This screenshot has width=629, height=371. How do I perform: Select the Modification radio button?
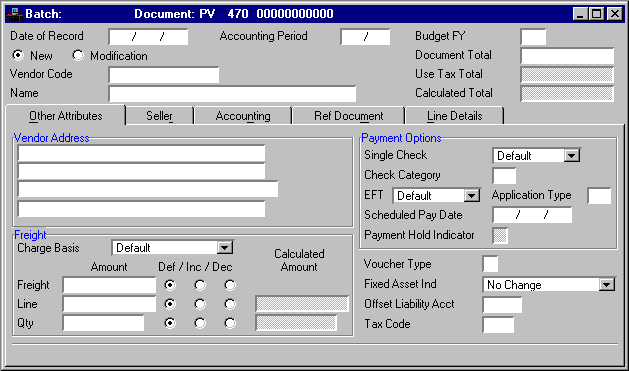click(78, 55)
